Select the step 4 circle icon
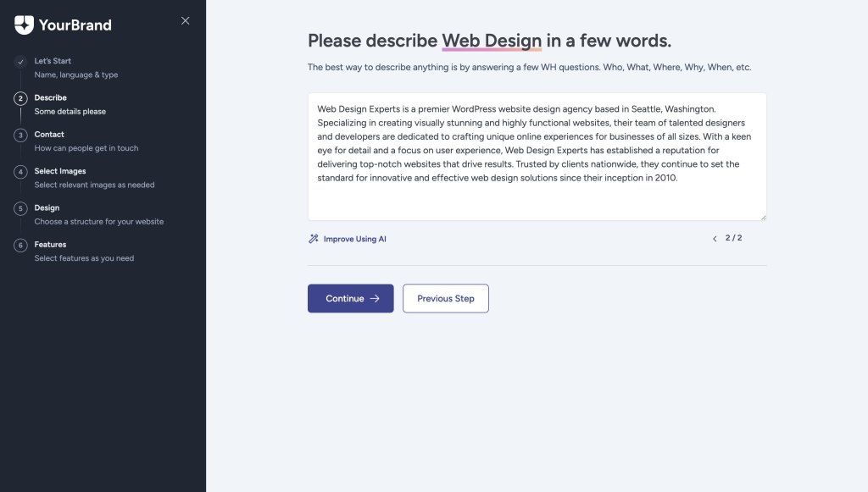This screenshot has width=868, height=492. pos(20,172)
